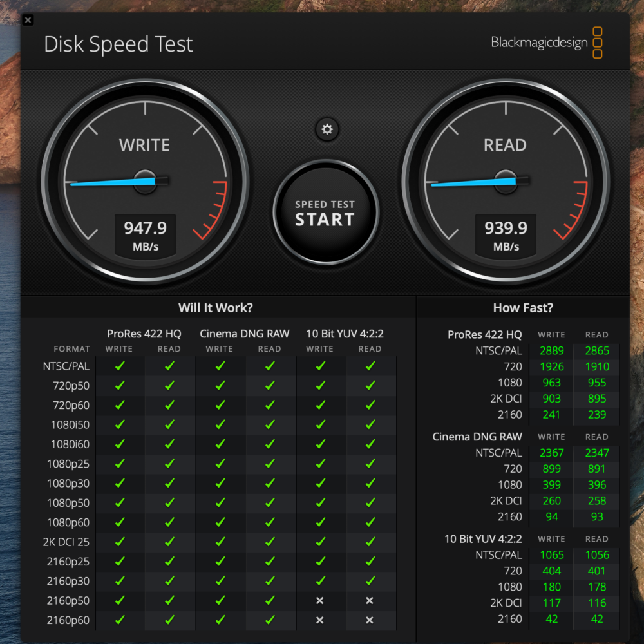Click the Cinema DNG NTSC/PAL write value 2367
The image size is (644, 644).
552,453
